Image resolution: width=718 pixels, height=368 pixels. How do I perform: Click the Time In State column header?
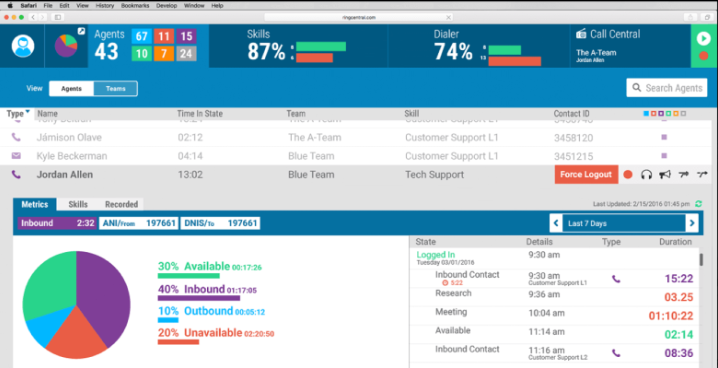[201, 114]
